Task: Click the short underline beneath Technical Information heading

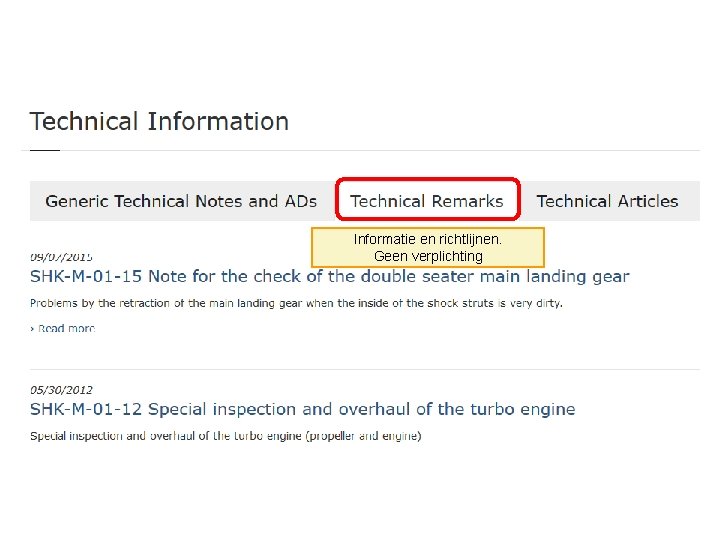Action: click(x=44, y=150)
